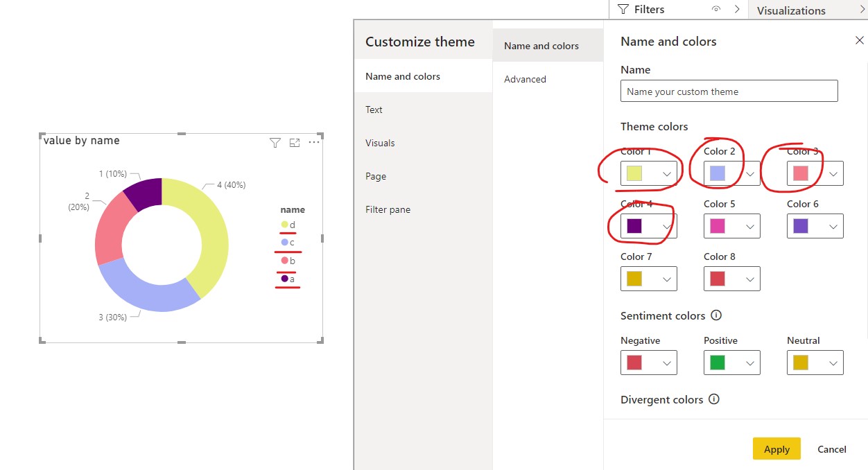Click the Sentiment colors info icon

click(x=717, y=315)
